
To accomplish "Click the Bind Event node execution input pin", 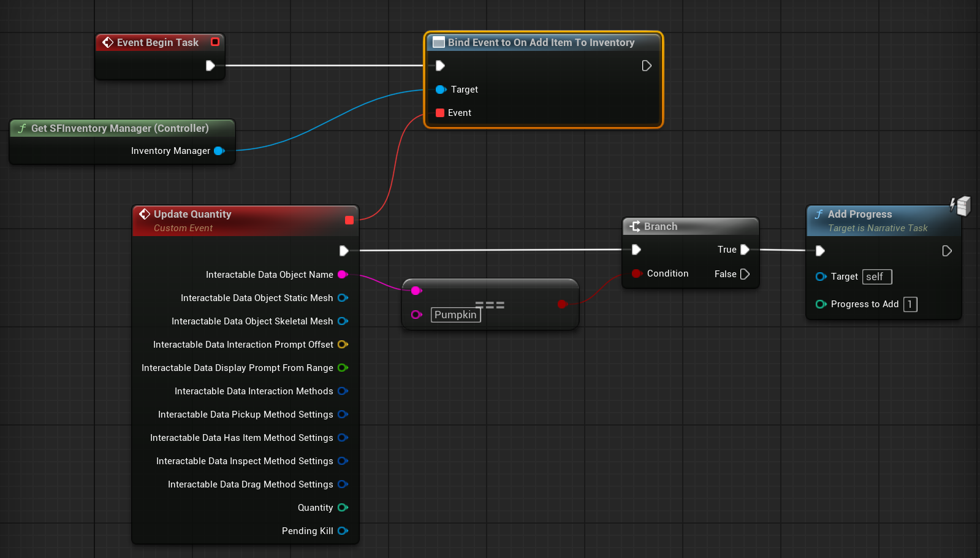I will (440, 66).
